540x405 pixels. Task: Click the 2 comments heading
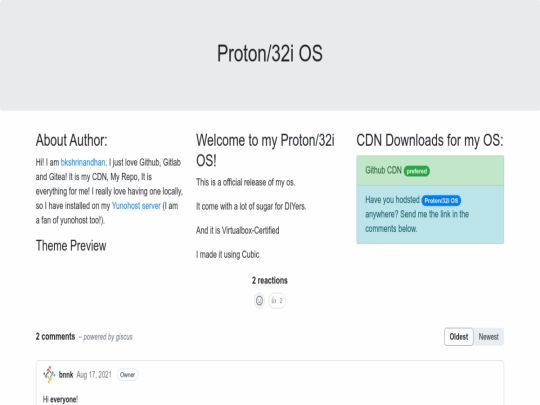pos(55,336)
